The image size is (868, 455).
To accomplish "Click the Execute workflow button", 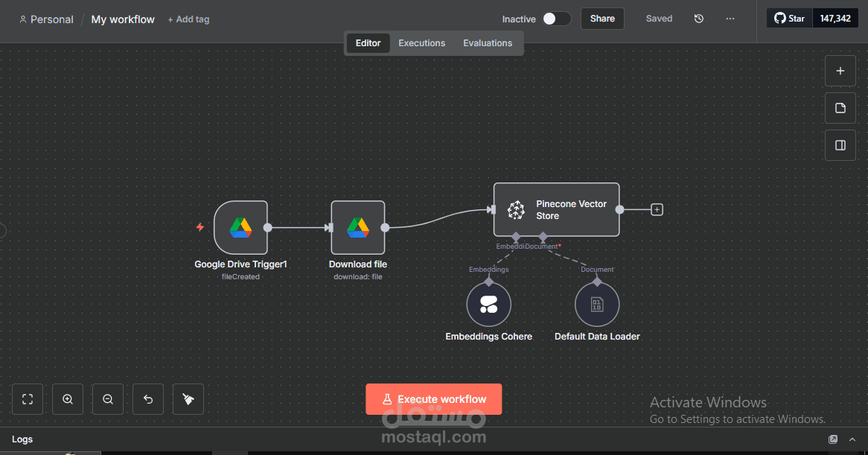I will [x=434, y=399].
